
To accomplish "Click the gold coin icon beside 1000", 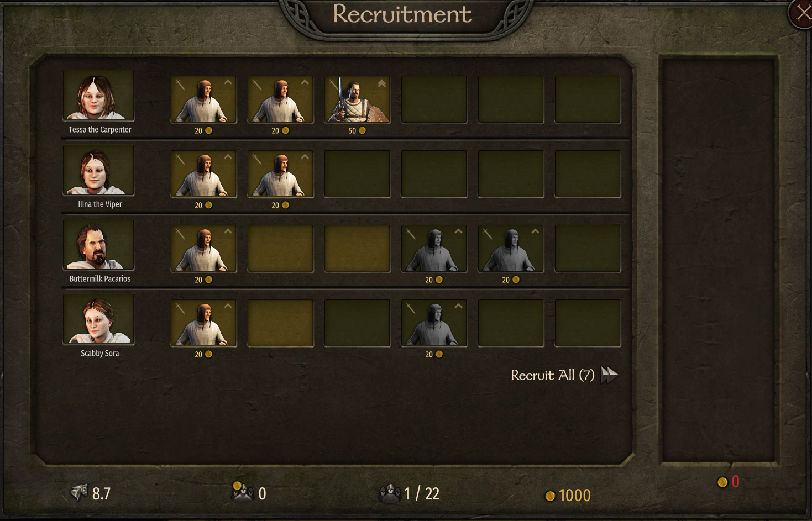I will [x=550, y=496].
